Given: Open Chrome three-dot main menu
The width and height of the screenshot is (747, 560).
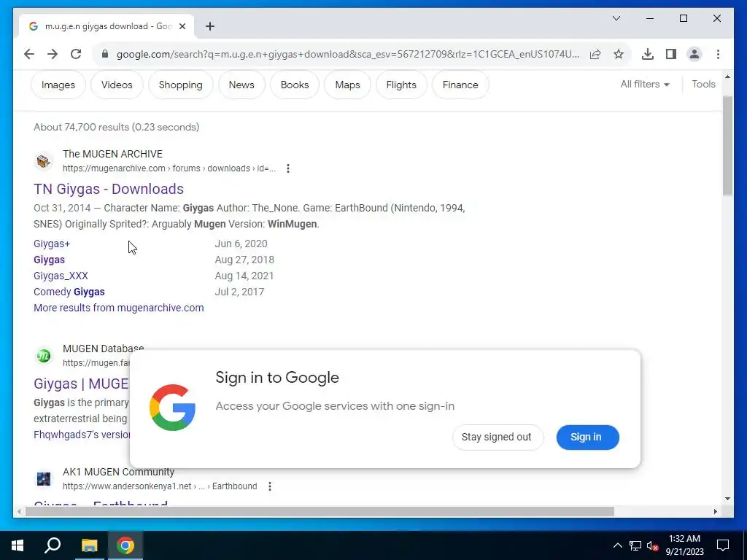Looking at the screenshot, I should (718, 54).
